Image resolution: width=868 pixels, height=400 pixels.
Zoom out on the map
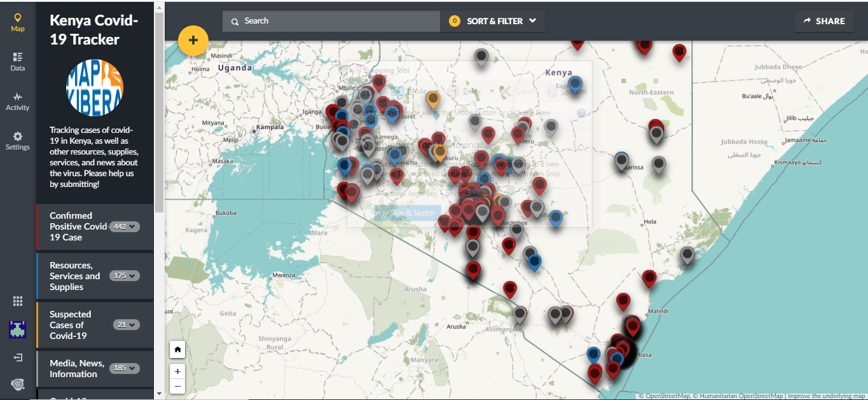coord(177,386)
